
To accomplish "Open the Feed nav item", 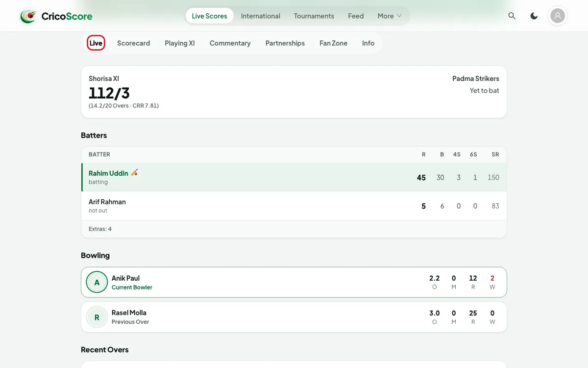I will 356,16.
